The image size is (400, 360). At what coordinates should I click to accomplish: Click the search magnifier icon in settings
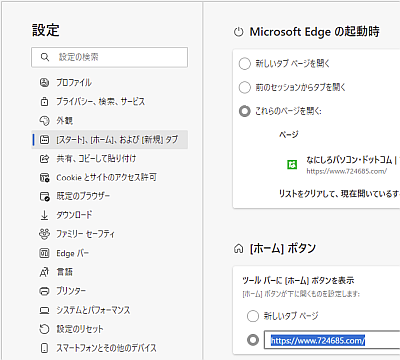(x=45, y=57)
